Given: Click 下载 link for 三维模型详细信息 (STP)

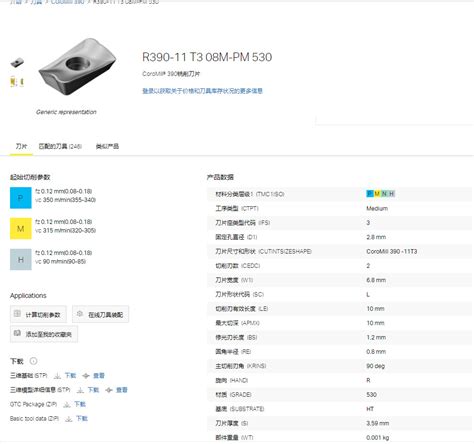Looking at the screenshot, I should pyautogui.click(x=93, y=390).
